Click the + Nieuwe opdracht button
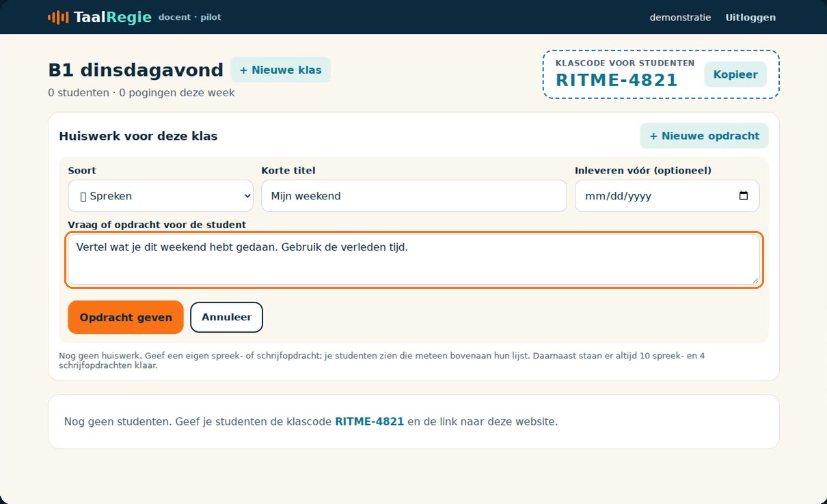 pyautogui.click(x=704, y=136)
